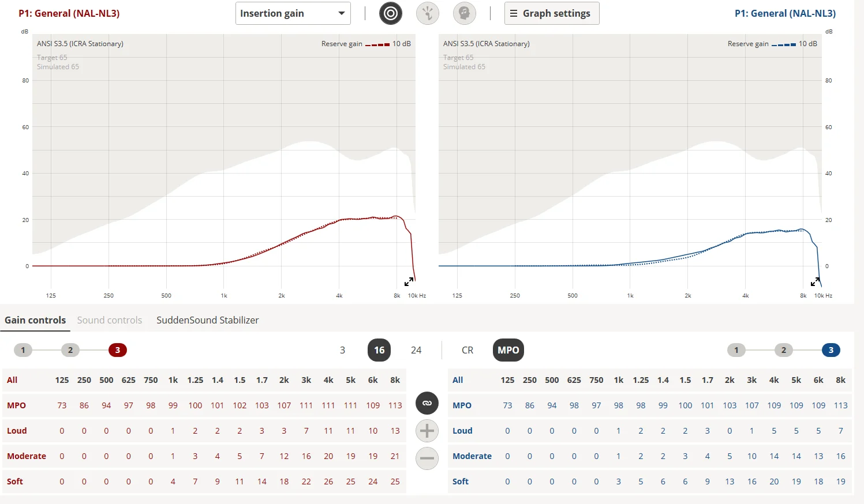
Task: Select the right 2k frequency column header
Action: tap(730, 380)
